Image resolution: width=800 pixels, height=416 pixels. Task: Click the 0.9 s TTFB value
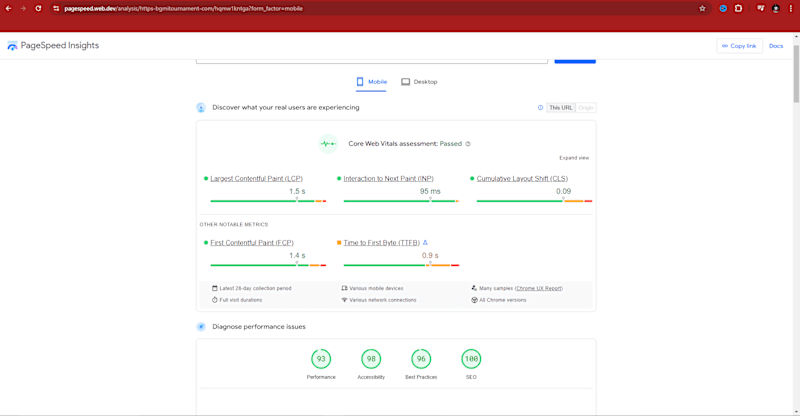pos(430,256)
